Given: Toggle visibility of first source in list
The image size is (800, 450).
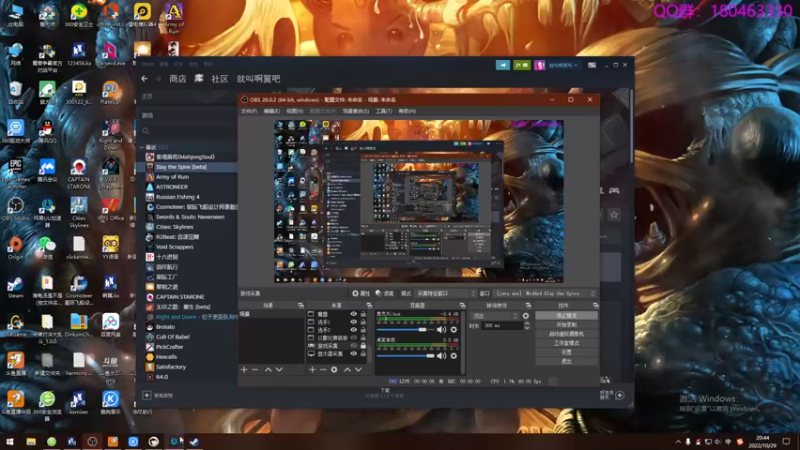Looking at the screenshot, I should 354,314.
